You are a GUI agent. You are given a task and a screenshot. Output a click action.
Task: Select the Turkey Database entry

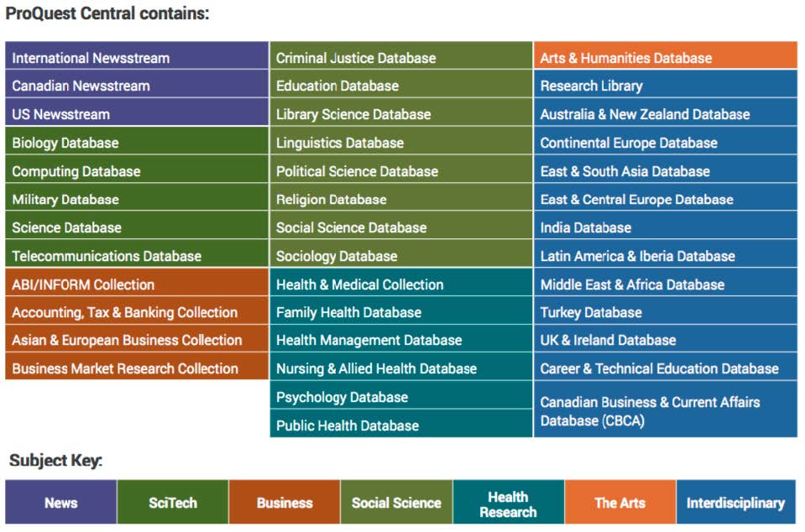click(x=666, y=310)
